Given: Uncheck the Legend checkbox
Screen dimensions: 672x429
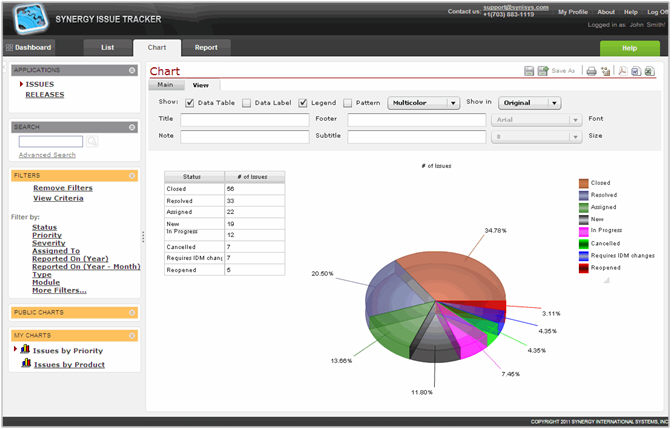Looking at the screenshot, I should click(303, 103).
